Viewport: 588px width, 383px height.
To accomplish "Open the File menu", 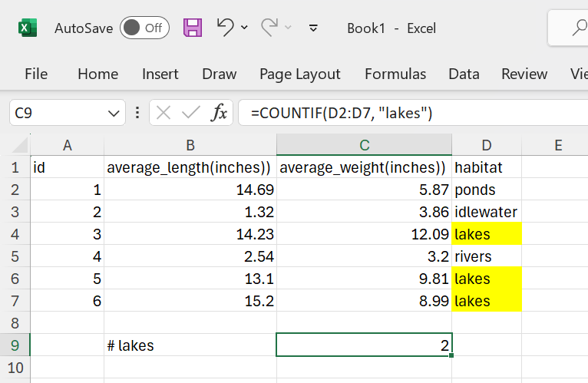I will coord(36,74).
